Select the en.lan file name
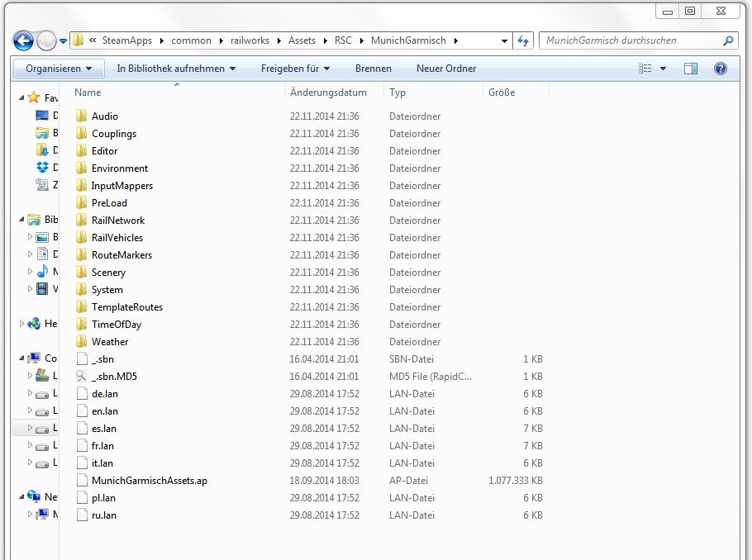Viewport: 752px width, 560px height. point(105,411)
